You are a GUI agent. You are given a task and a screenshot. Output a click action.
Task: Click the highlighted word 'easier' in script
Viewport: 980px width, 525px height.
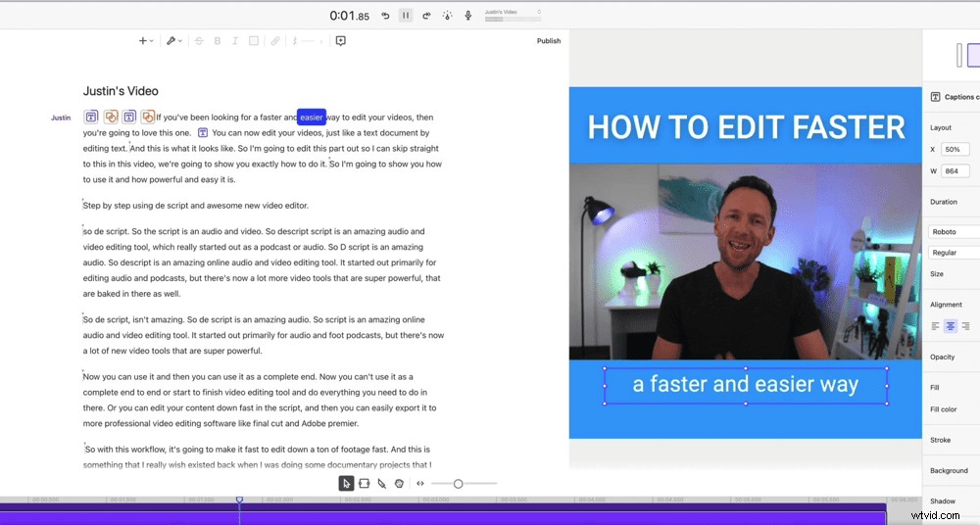[x=312, y=117]
